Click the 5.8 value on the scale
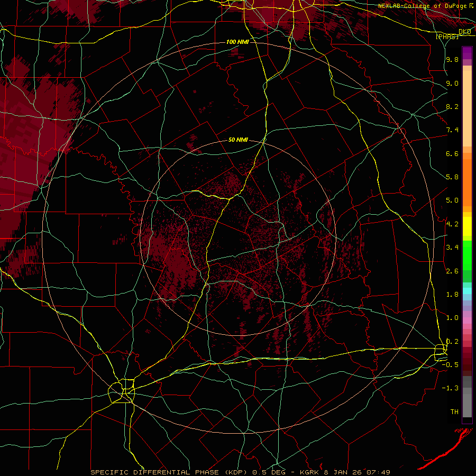Image resolution: width=476 pixels, height=476 pixels. point(452,177)
